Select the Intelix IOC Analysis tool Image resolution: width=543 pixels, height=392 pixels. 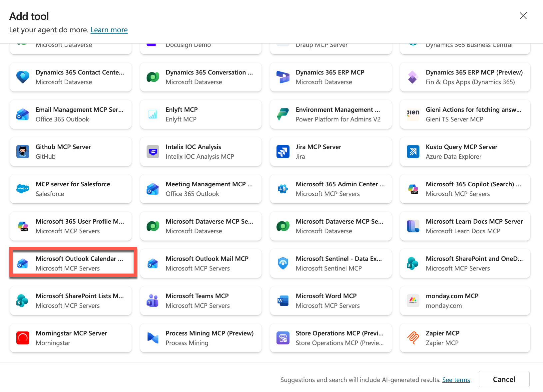tap(201, 151)
